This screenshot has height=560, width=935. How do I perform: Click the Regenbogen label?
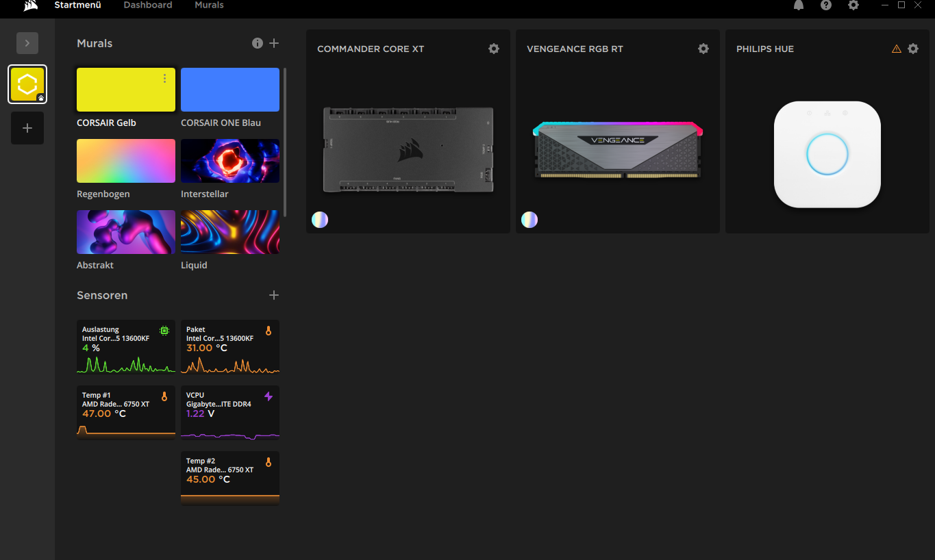click(103, 194)
